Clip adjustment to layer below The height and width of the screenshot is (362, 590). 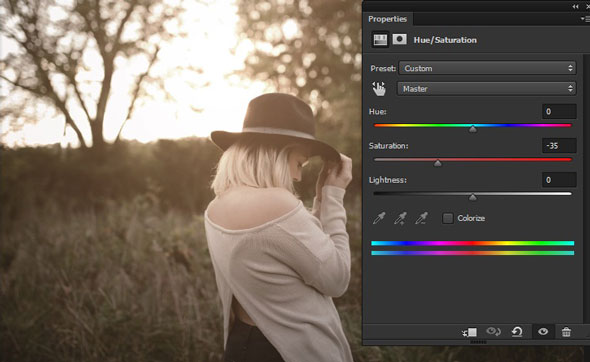click(x=470, y=332)
